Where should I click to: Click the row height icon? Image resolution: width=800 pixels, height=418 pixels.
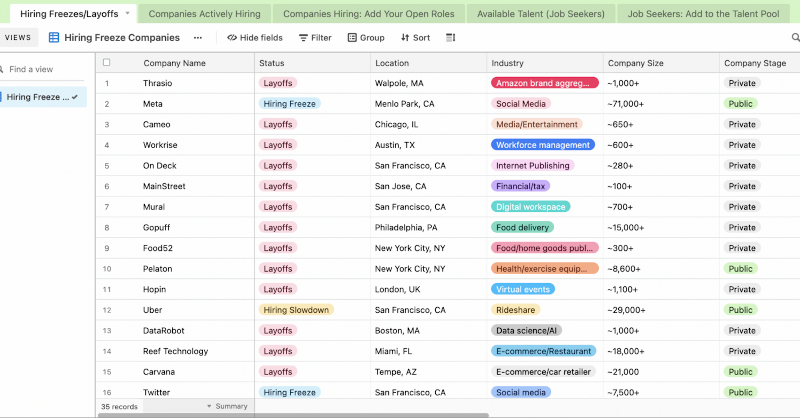click(451, 38)
